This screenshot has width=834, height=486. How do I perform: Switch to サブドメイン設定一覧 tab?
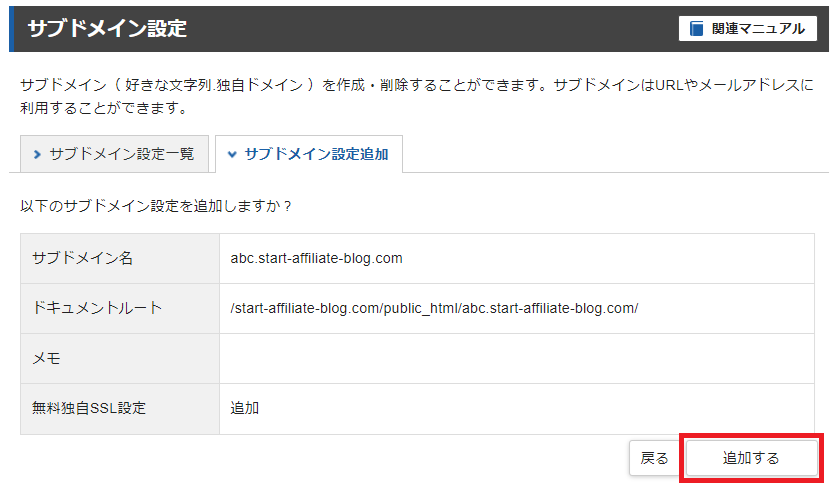click(x=114, y=154)
